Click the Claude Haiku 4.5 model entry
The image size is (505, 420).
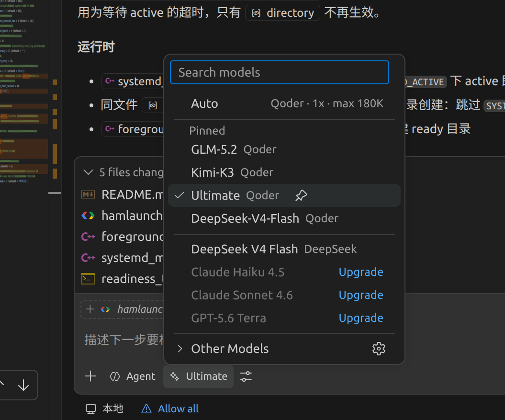pos(238,272)
